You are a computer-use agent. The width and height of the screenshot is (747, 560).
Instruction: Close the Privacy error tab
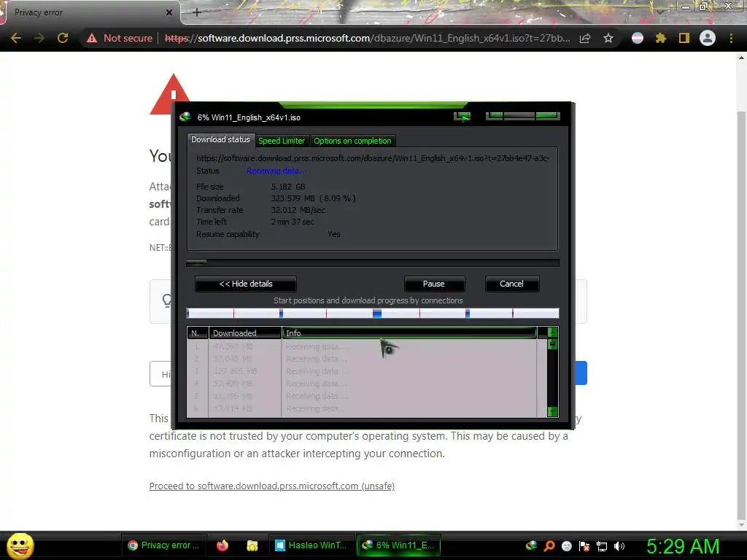point(169,12)
